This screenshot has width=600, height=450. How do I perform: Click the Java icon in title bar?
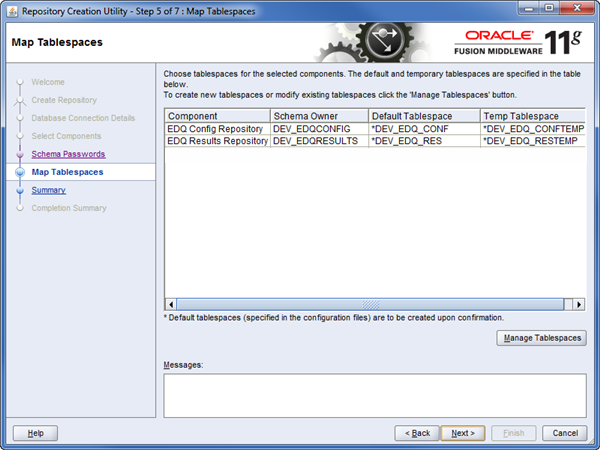tap(12, 11)
